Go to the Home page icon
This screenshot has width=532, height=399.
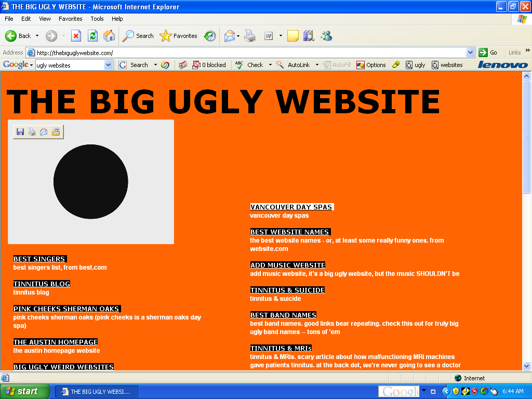coord(109,36)
